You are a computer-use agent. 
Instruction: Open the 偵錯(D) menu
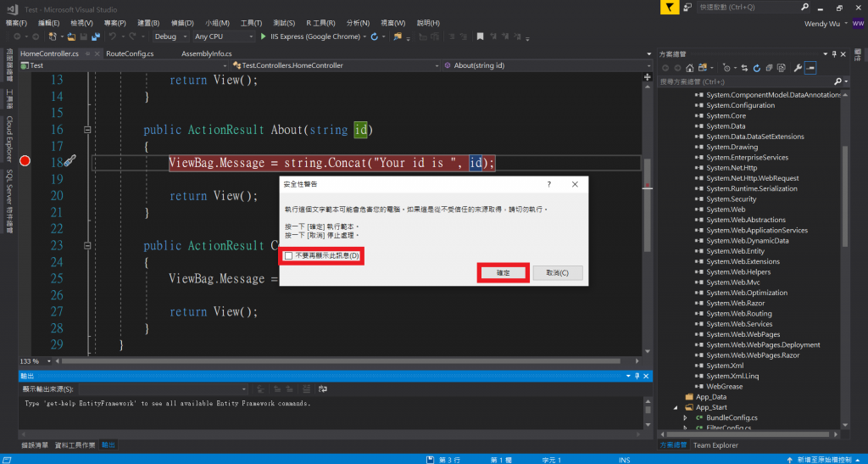coord(182,23)
